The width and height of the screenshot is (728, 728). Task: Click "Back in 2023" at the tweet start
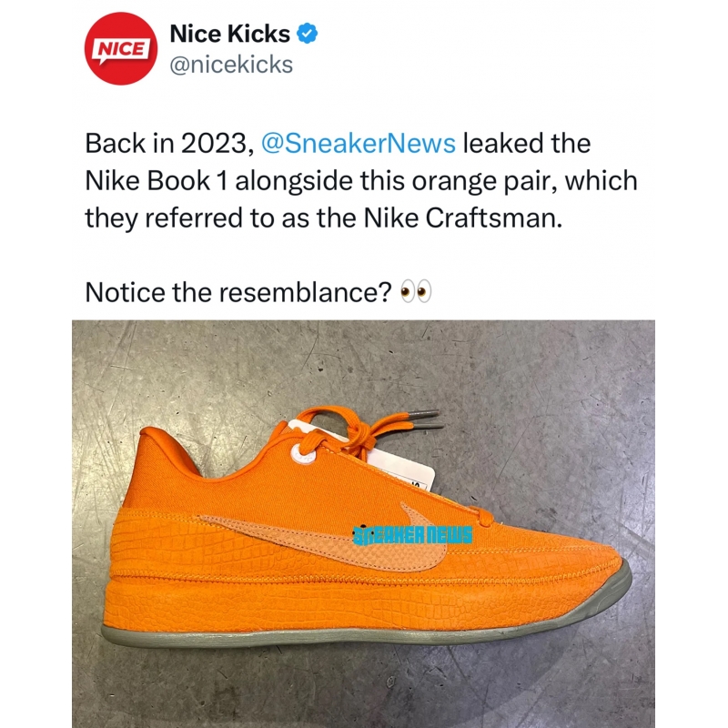166,143
